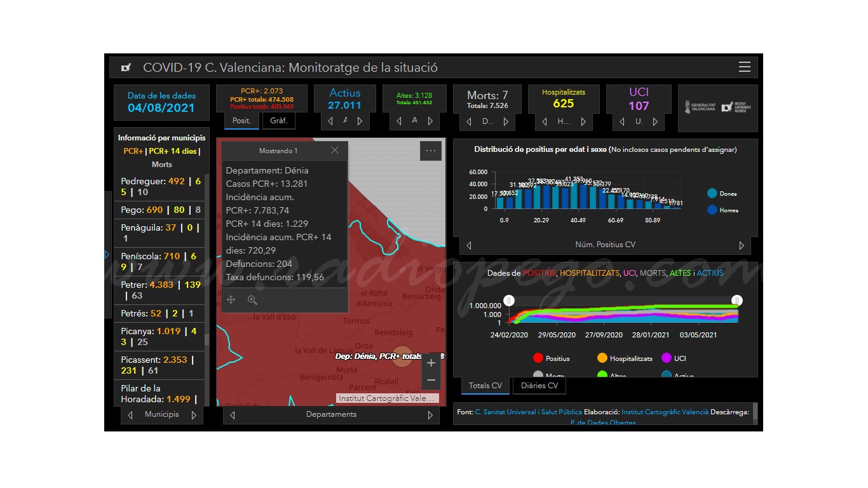Image resolution: width=868 pixels, height=488 pixels.
Task: Go to next UCI panel view
Action: pyautogui.click(x=655, y=121)
